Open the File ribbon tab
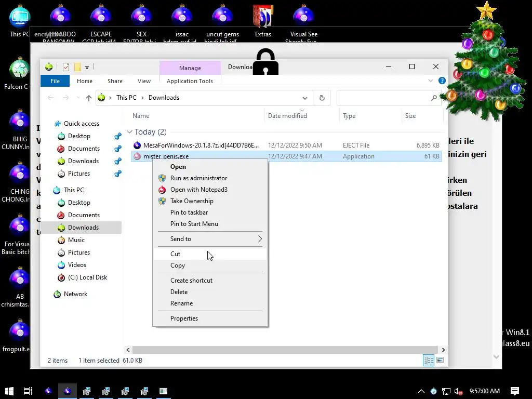The height and width of the screenshot is (399, 532). click(55, 81)
